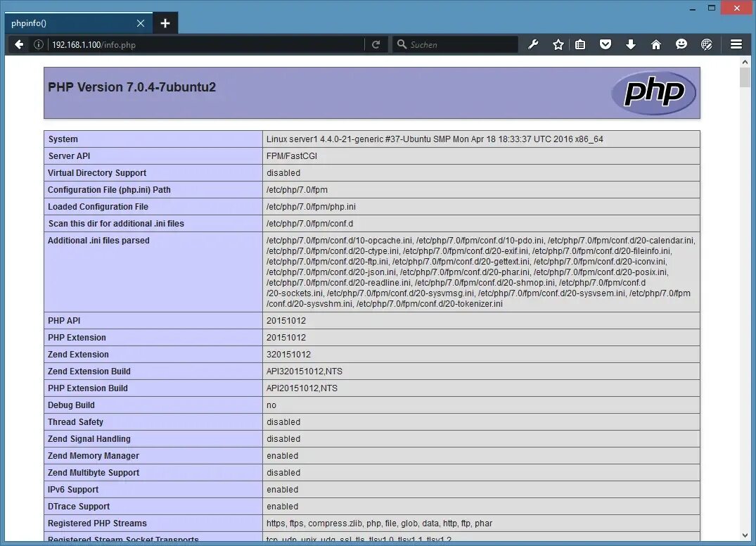Maximize the browser window
The image size is (756, 546).
pyautogui.click(x=711, y=8)
